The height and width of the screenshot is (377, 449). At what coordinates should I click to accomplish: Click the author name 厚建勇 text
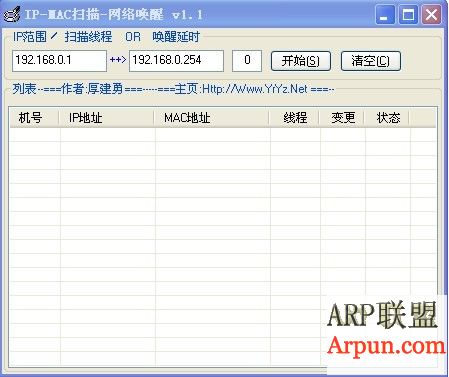[105, 89]
